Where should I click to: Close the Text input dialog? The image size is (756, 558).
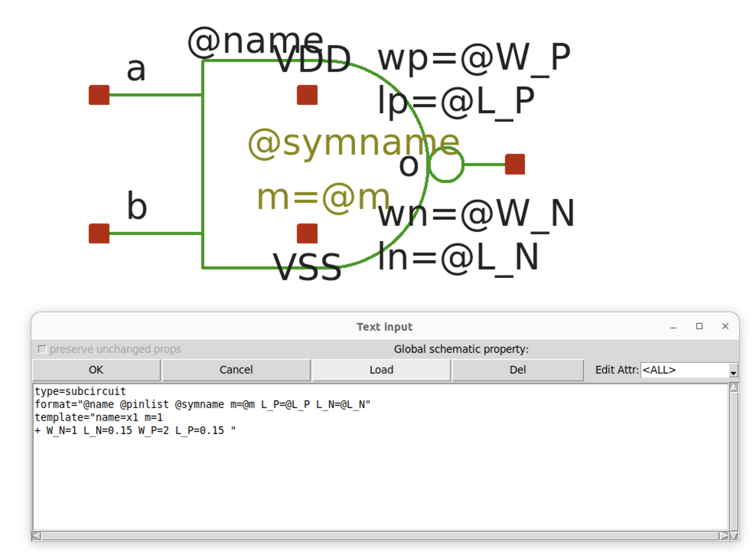point(725,326)
